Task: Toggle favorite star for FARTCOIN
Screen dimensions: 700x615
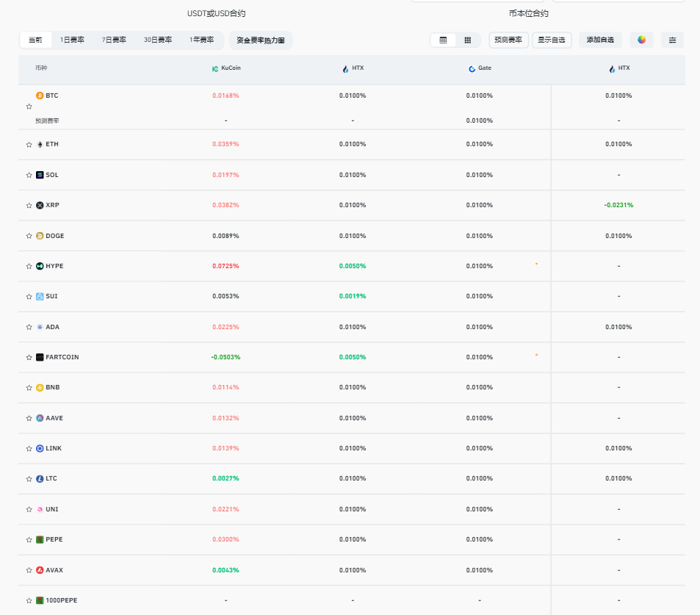Action: coord(29,357)
